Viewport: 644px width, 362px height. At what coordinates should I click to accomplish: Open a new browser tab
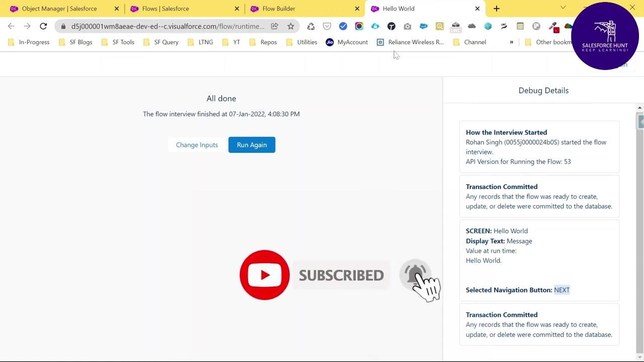(497, 9)
